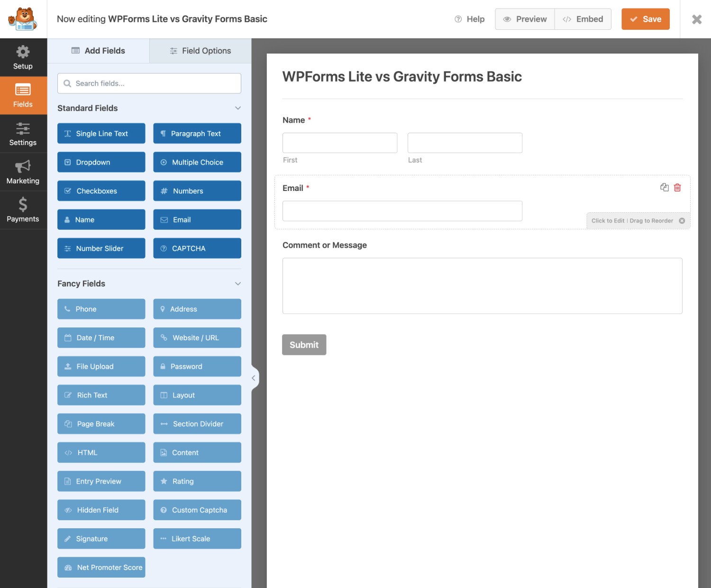Open the Payments sidebar section
Image resolution: width=711 pixels, height=588 pixels.
23,210
